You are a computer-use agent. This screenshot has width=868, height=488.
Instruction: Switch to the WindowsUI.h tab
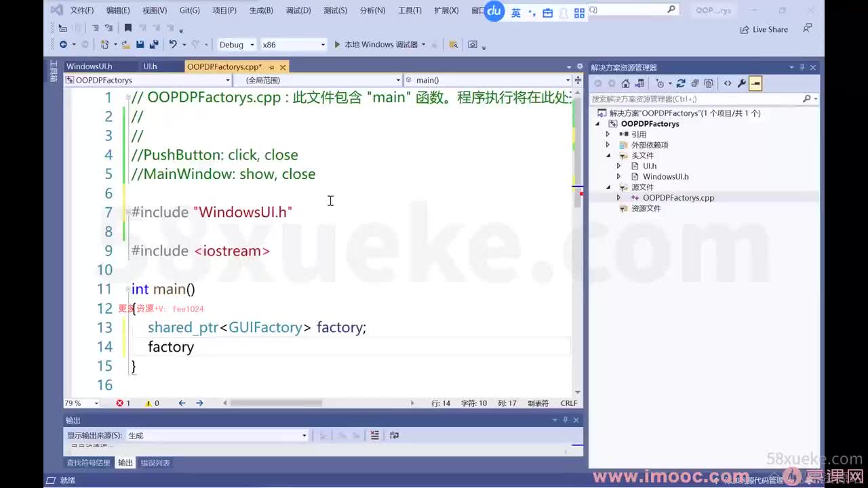(x=89, y=66)
